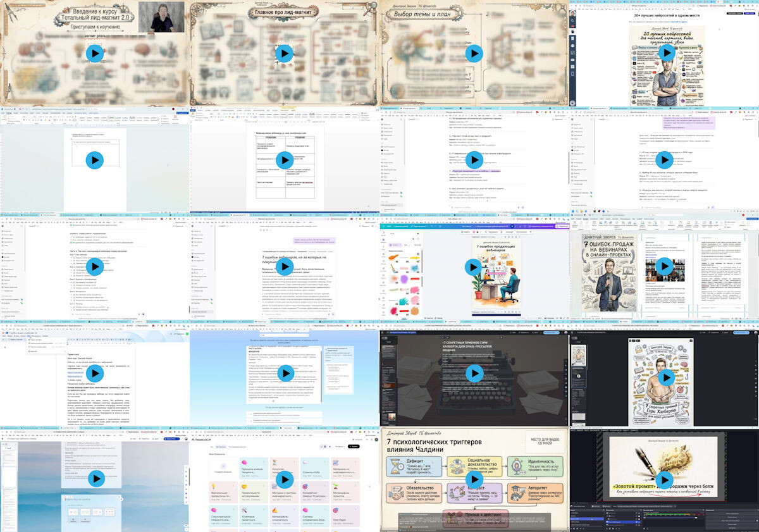Play video with misty mountain landscape background
Image resolution: width=759 pixels, height=532 pixels.
coord(95,479)
